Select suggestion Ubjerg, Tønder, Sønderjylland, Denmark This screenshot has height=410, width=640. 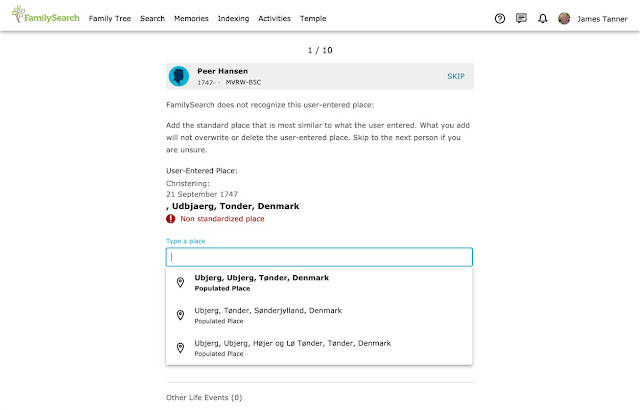(319, 315)
